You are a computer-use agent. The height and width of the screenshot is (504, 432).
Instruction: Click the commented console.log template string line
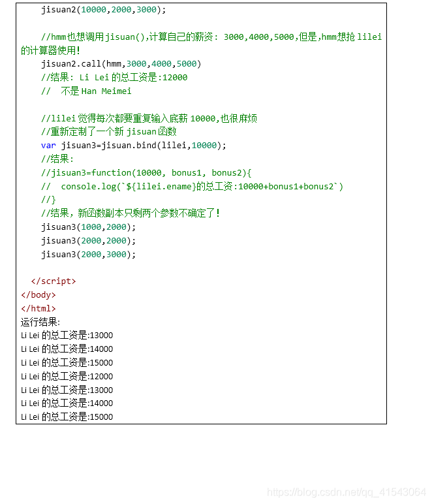(x=192, y=187)
